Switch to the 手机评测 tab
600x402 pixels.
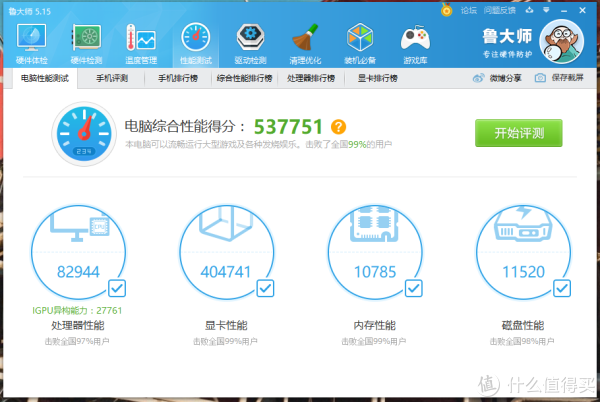[x=112, y=78]
